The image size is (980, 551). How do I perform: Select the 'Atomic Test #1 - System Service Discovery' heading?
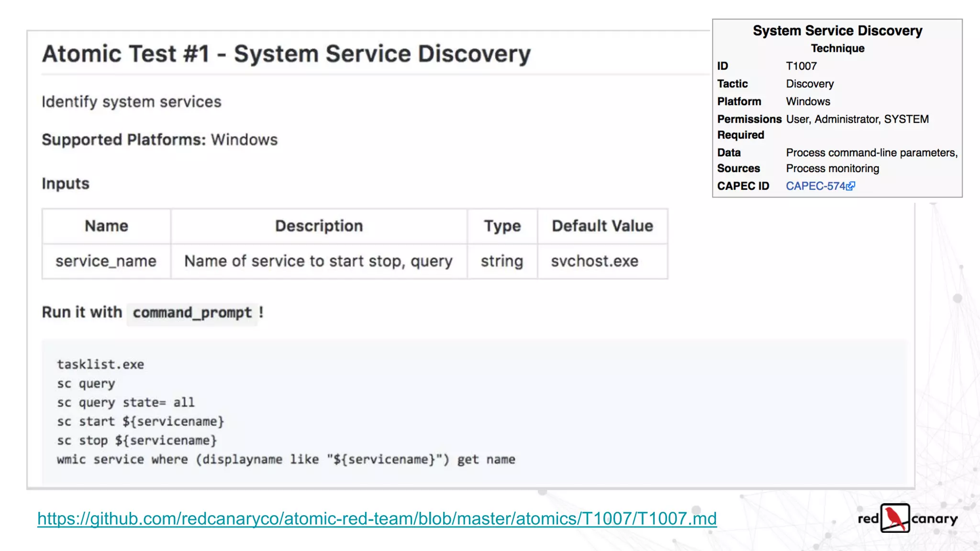[x=286, y=54]
